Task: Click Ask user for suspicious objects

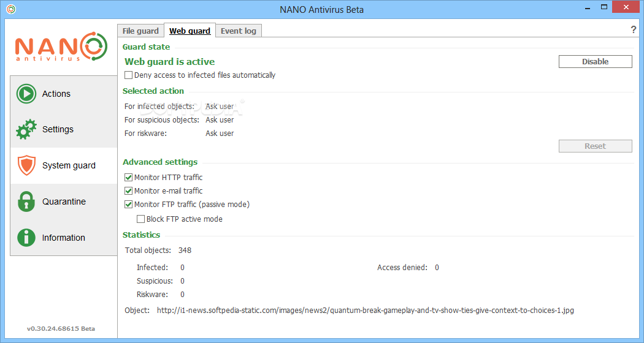Action: [220, 120]
